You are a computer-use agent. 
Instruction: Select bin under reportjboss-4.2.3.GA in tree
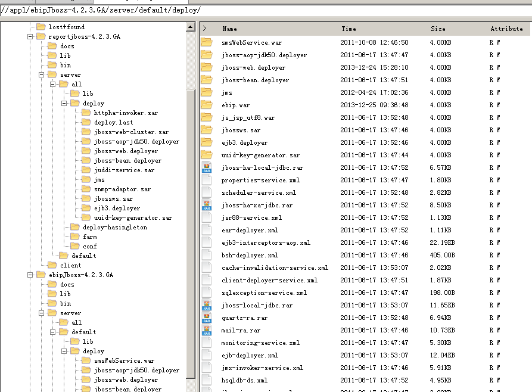point(66,65)
